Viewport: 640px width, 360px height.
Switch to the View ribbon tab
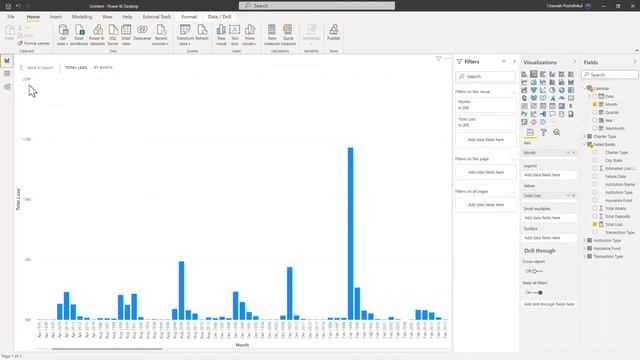click(x=107, y=17)
